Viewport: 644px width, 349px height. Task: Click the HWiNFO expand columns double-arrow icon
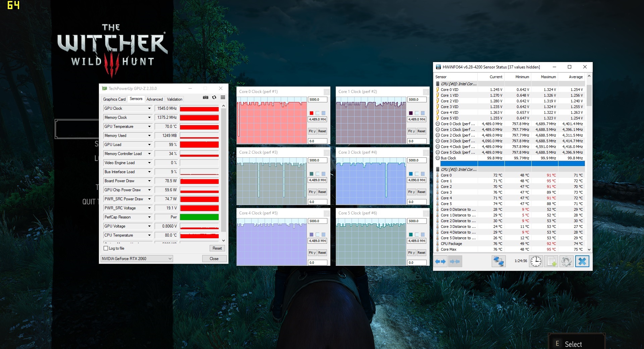[440, 261]
